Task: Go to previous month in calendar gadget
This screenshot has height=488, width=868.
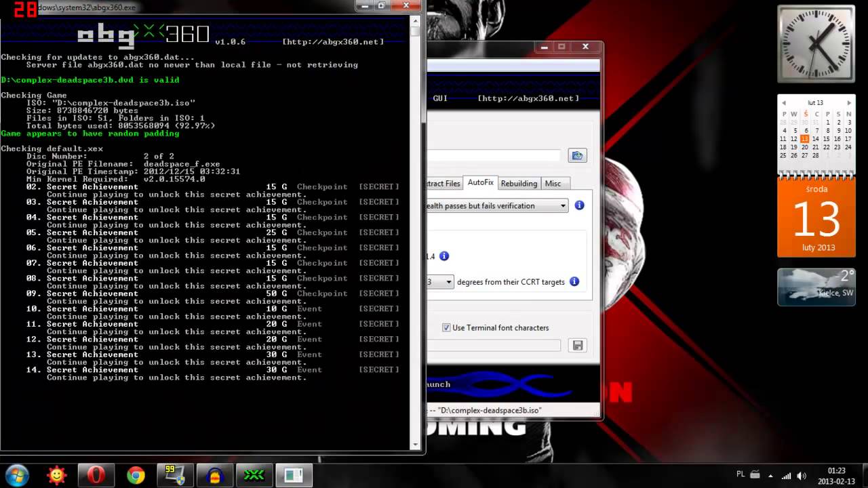Action: point(784,103)
